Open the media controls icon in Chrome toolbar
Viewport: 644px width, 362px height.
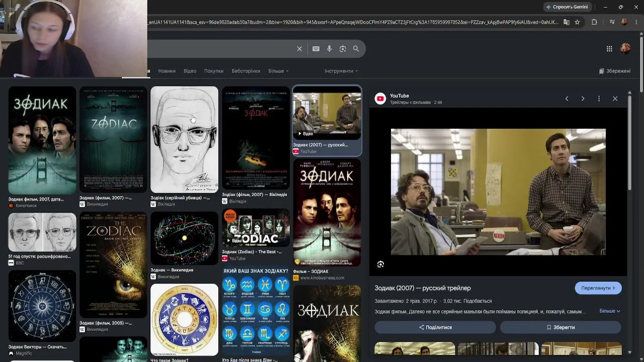[612, 22]
